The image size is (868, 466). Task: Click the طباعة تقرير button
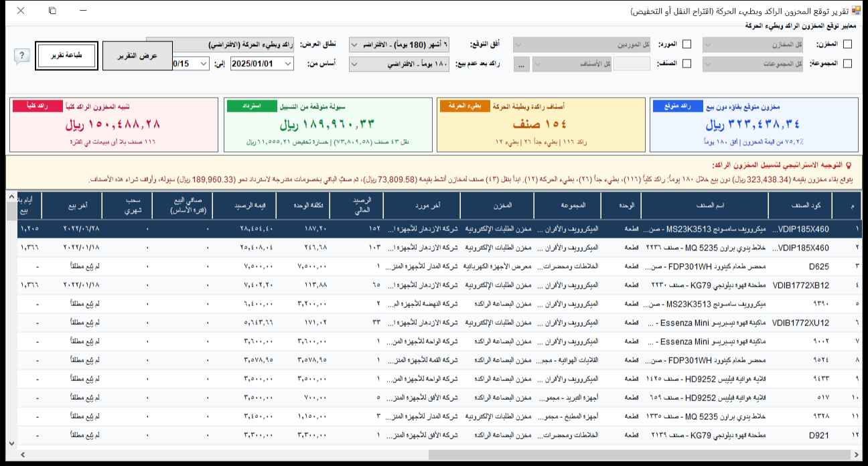[66, 56]
